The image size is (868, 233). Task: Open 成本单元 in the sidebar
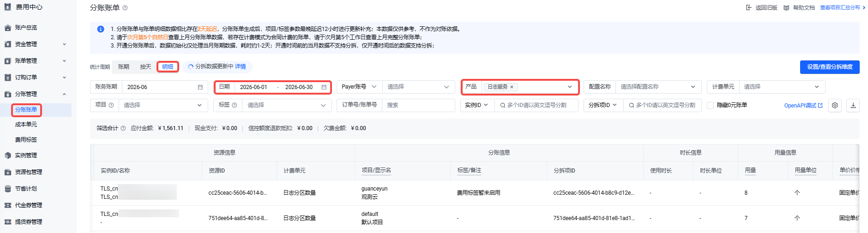[26, 125]
